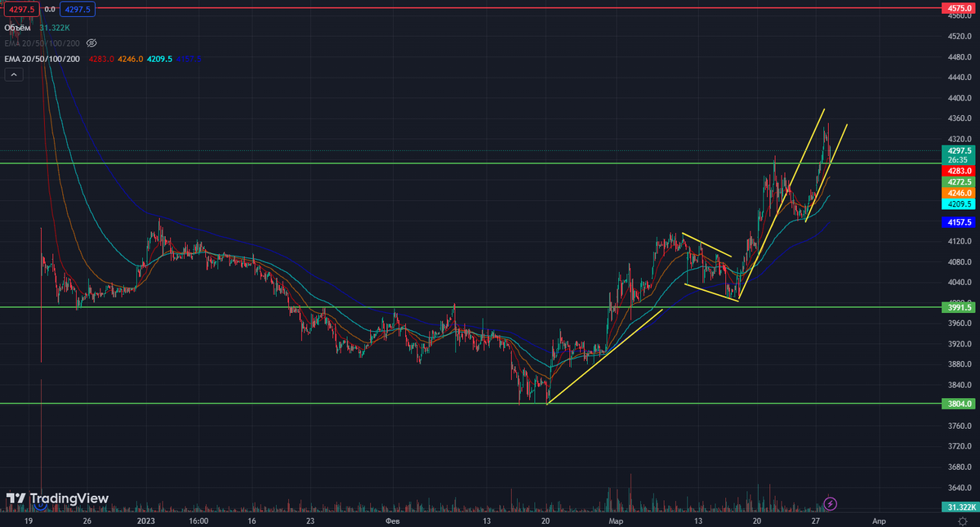Click the Фев month label on time axis
The width and height of the screenshot is (980, 527).
click(392, 520)
